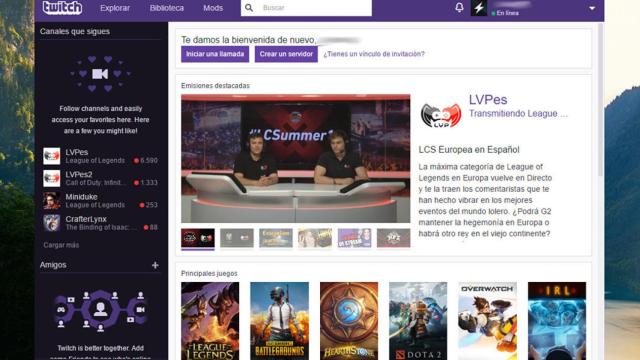Open the Overwatch game cover
This screenshot has height=360, width=640.
coord(487,321)
